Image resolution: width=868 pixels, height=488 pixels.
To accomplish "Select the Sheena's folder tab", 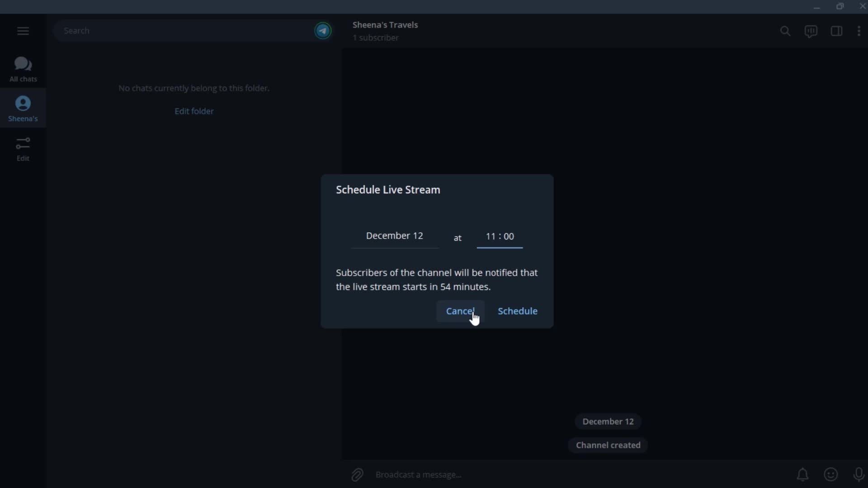I will pos(23,108).
